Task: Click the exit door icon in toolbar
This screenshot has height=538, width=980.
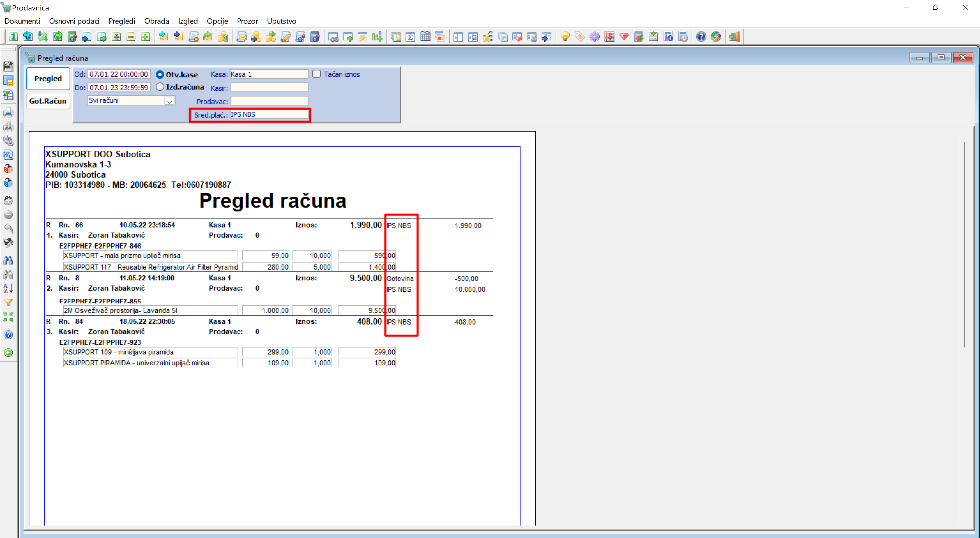Action: click(734, 37)
